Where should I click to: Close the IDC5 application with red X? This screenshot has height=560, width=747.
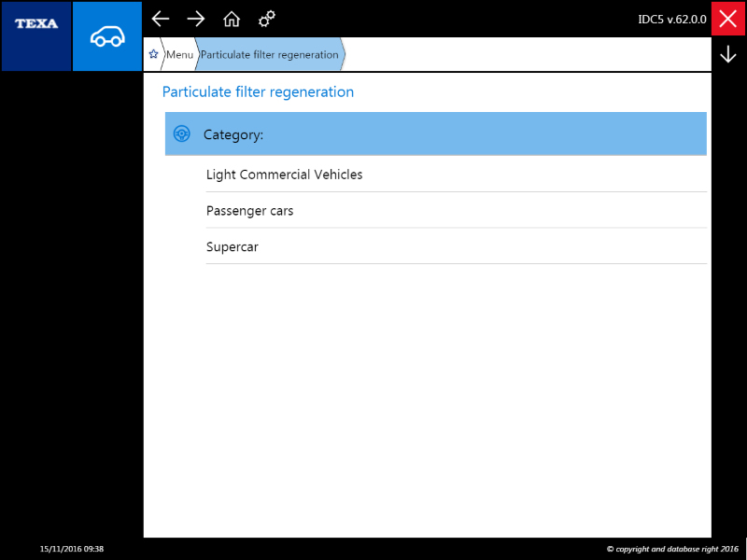pyautogui.click(x=728, y=19)
